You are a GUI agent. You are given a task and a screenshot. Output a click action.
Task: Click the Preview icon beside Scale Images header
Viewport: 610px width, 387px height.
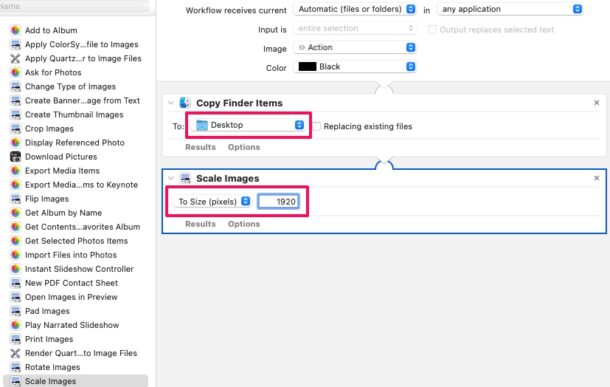(185, 178)
